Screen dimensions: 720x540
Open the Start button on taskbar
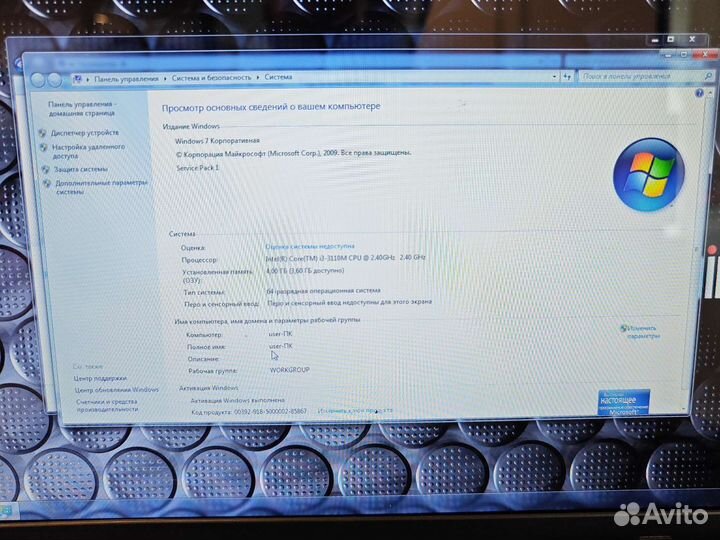(x=6, y=511)
